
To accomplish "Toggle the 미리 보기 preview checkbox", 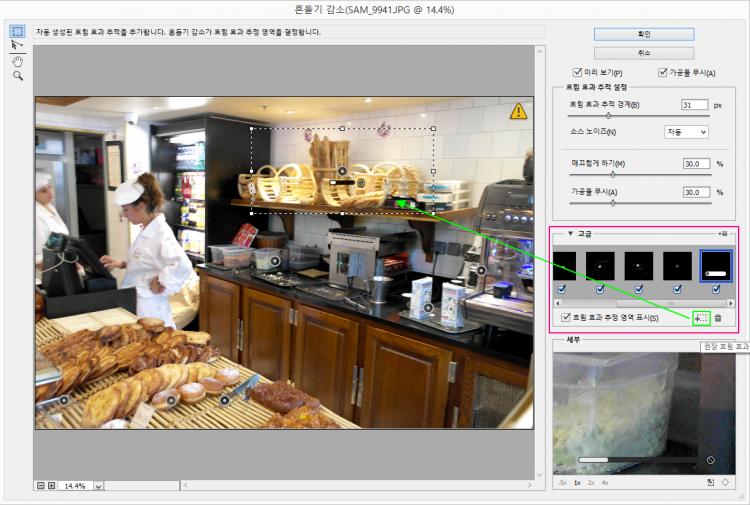I will coord(577,72).
